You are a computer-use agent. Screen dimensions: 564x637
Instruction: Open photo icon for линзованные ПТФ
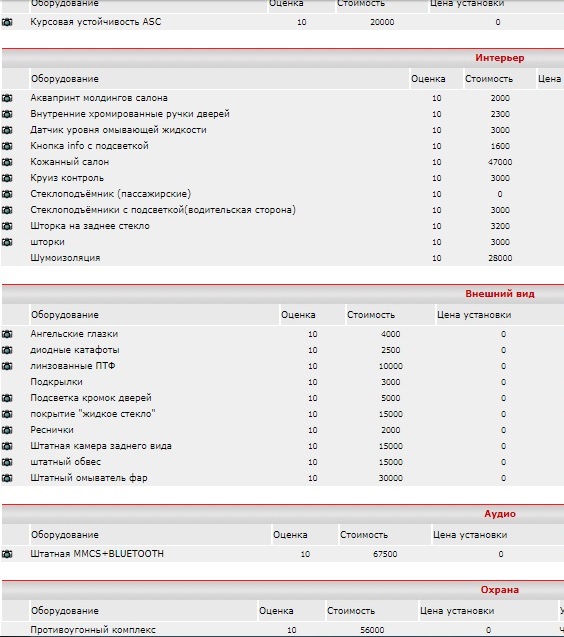(x=7, y=366)
